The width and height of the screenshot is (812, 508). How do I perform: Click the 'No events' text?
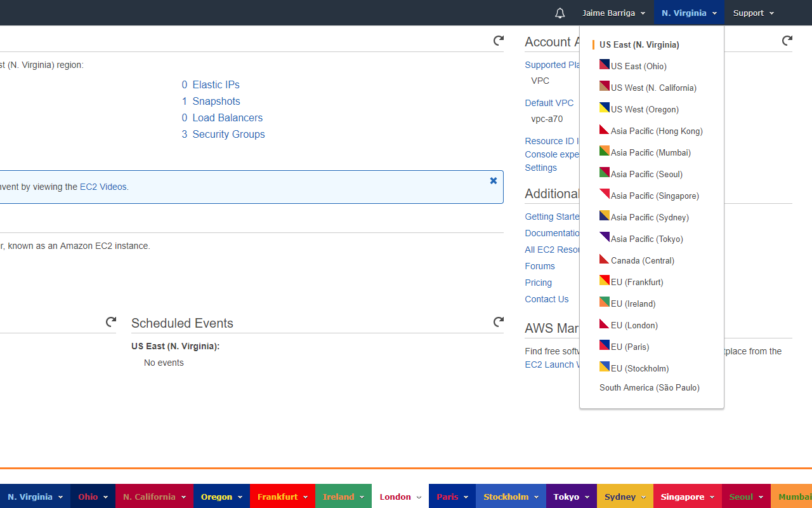pos(164,363)
